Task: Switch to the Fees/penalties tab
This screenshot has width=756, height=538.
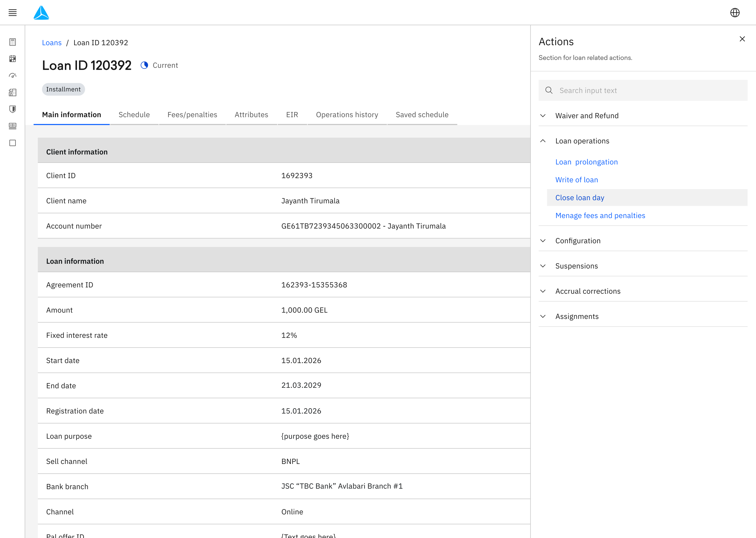Action: (192, 115)
